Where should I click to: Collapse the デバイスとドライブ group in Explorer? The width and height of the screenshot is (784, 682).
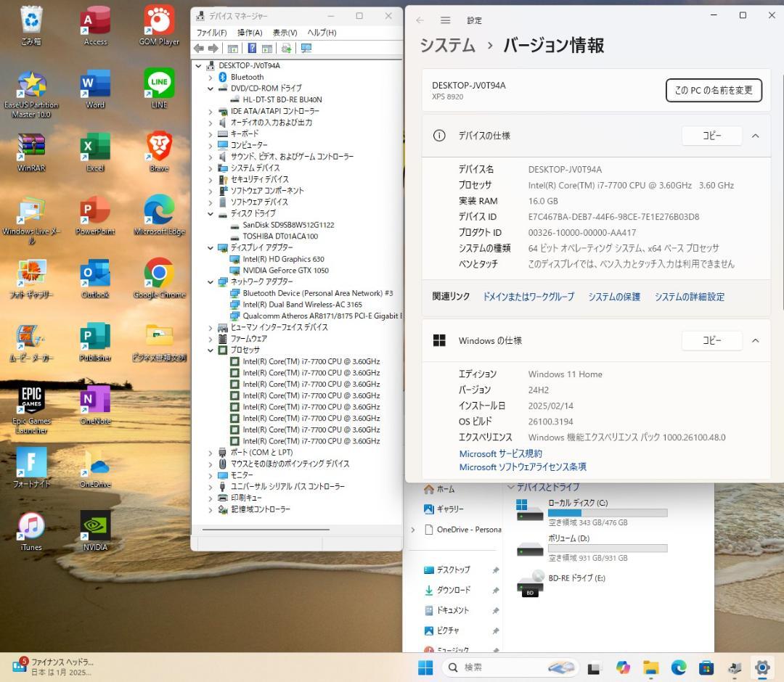[x=510, y=487]
